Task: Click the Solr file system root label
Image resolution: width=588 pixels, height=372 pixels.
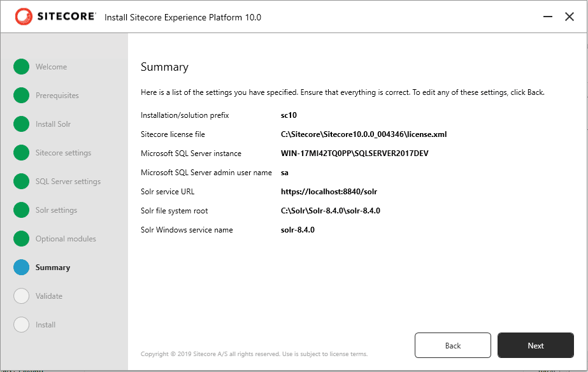Action: (175, 211)
